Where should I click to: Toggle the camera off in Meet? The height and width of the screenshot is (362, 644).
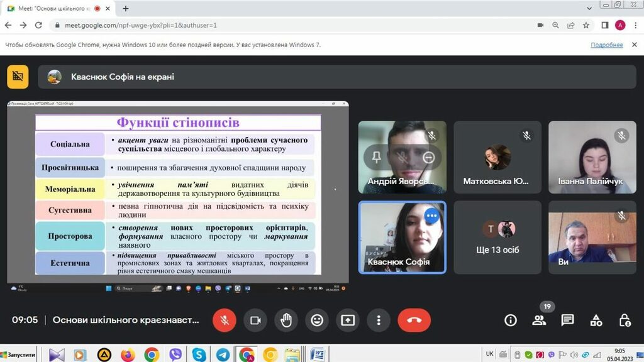[x=255, y=320]
